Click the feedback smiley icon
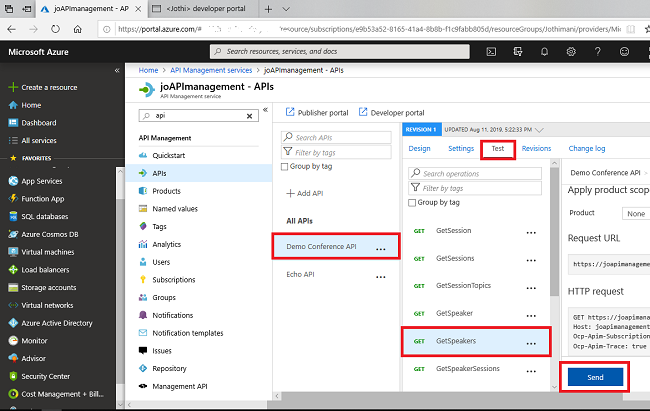The image size is (650, 411). tap(624, 52)
